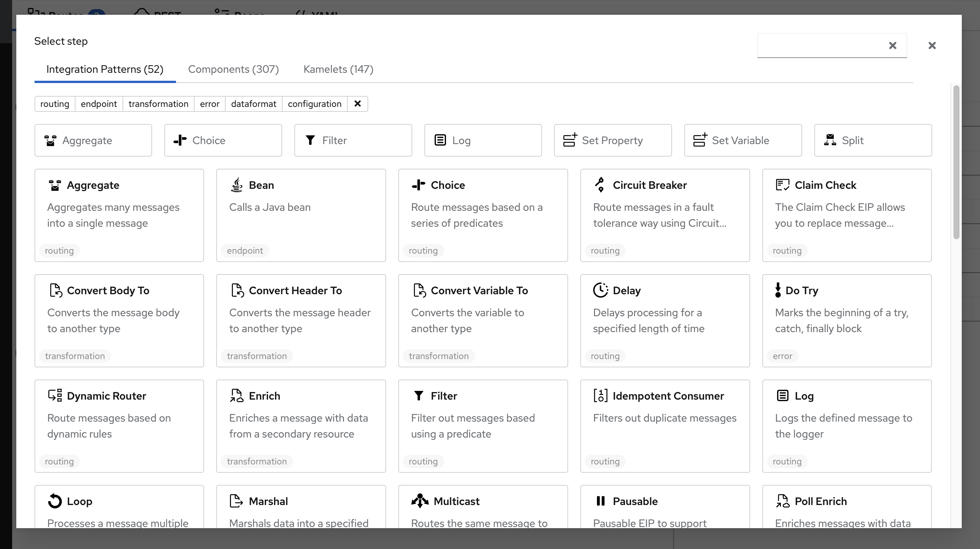Image resolution: width=980 pixels, height=549 pixels.
Task: Click the dialog's vertical scrollbar
Action: click(956, 162)
